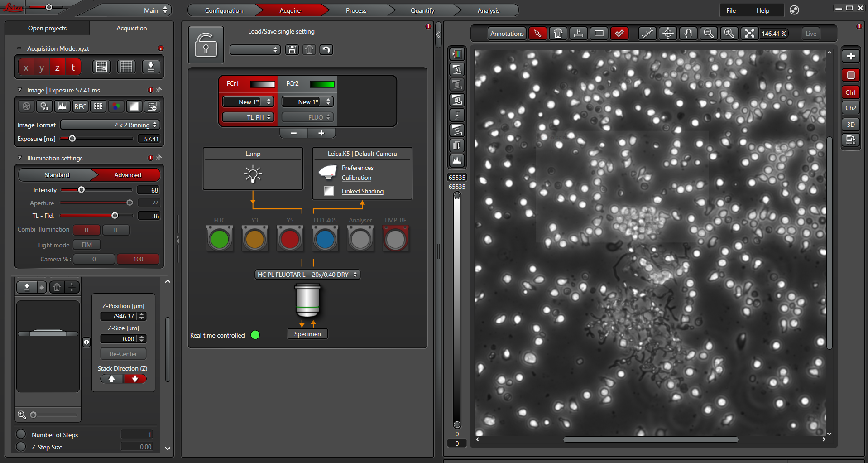868x463 pixels.
Task: Click the blue LED_405 filter button
Action: point(325,239)
